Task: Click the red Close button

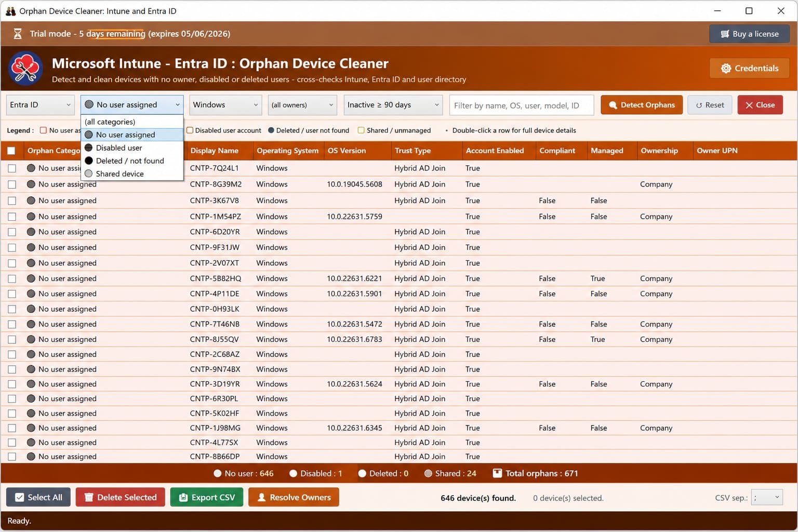Action: [x=760, y=105]
